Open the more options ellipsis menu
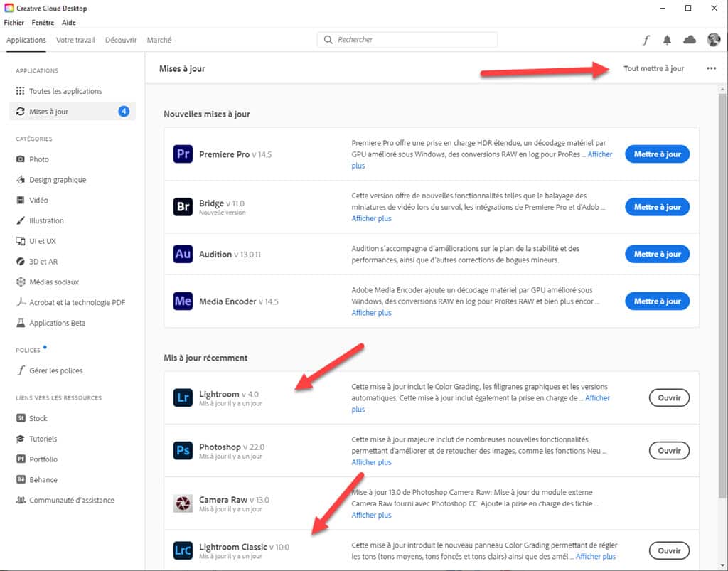Screen dimensions: 728x571 711,68
